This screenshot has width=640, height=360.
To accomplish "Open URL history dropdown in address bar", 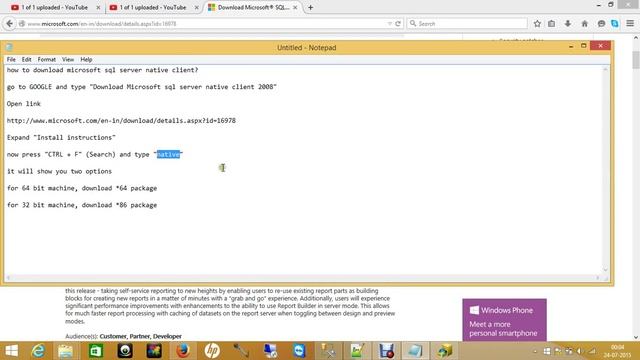I will (x=389, y=24).
